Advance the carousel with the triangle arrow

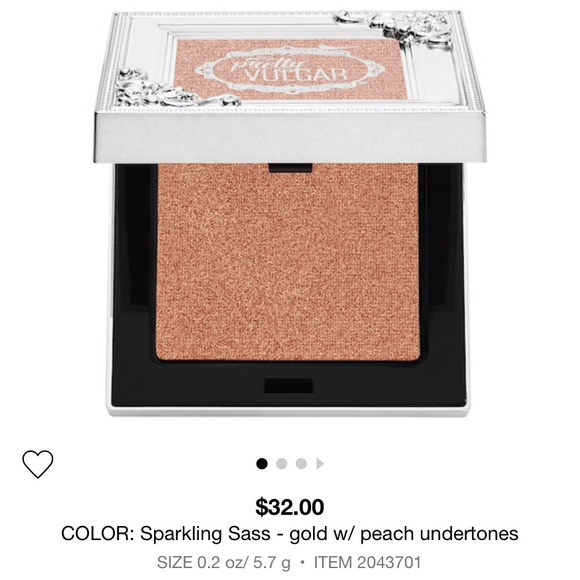pos(320,463)
